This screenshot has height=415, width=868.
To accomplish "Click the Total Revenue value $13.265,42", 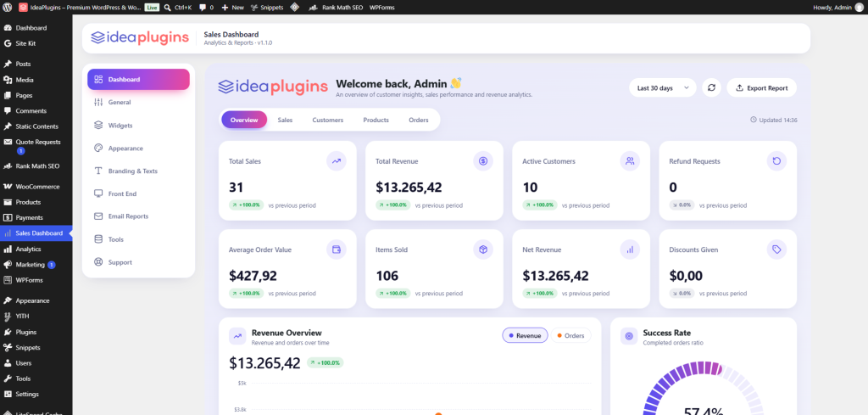I will coord(409,188).
